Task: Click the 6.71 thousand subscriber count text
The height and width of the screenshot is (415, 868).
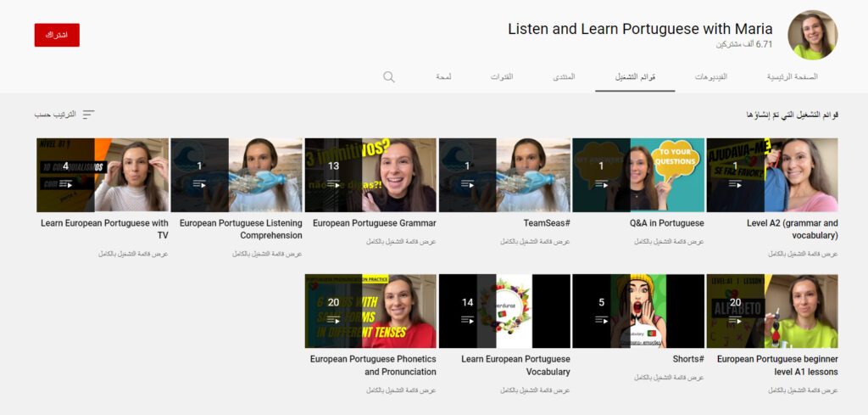Action: 744,44
